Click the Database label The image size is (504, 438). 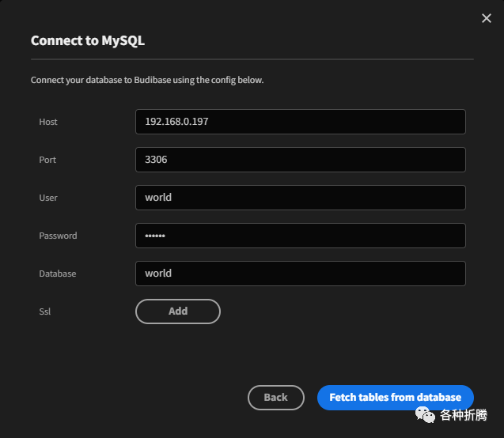[58, 274]
